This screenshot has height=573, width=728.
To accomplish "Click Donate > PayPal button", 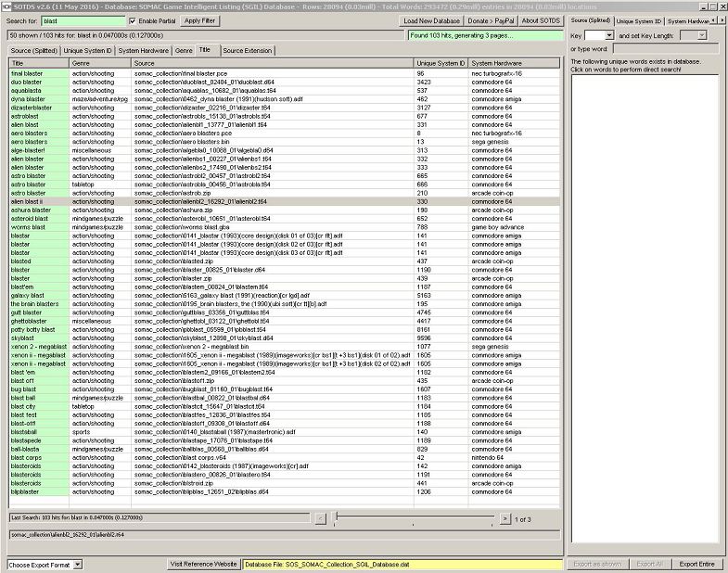I will (x=489, y=20).
